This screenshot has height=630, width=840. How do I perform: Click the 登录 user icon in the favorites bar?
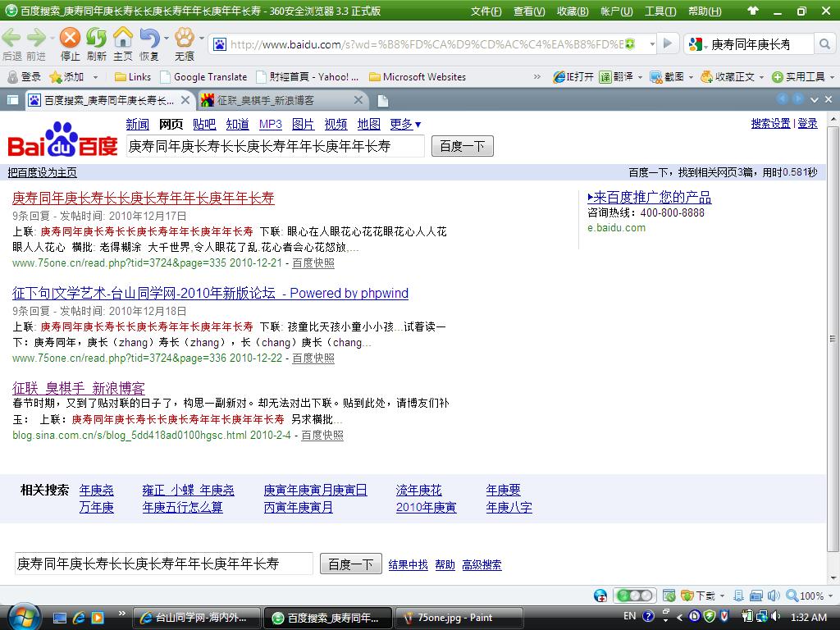(12, 77)
